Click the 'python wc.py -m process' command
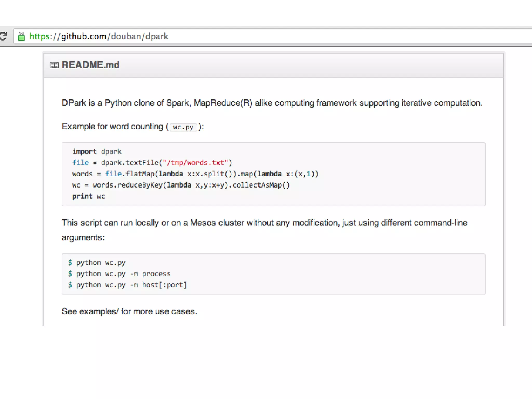 coord(123,274)
